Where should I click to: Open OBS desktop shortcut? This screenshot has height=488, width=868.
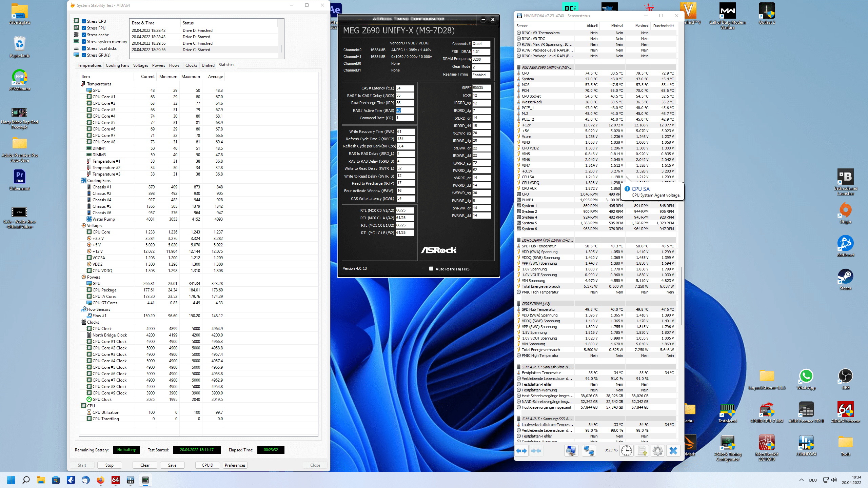coord(845,379)
